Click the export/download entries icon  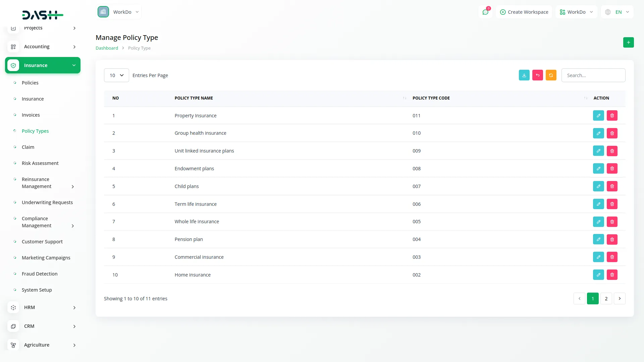click(524, 75)
